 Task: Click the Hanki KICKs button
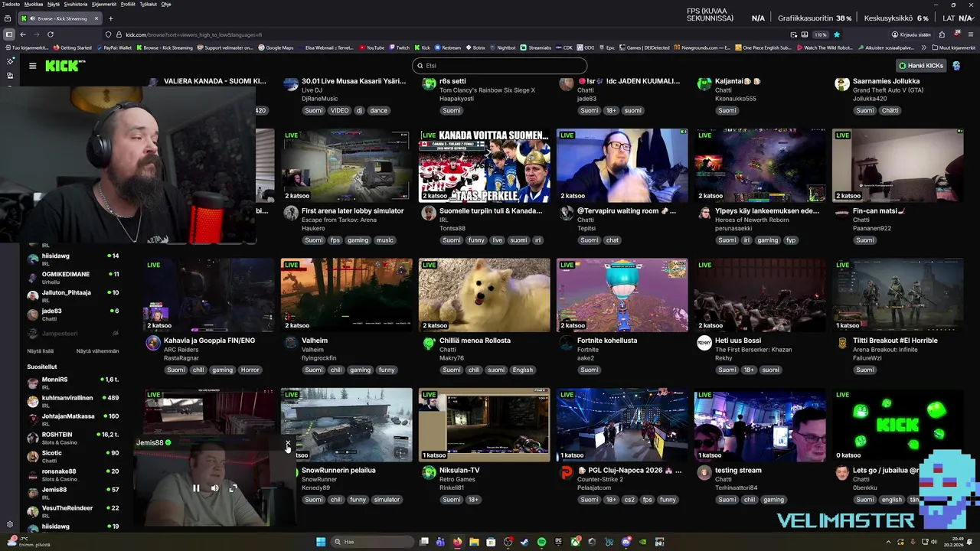(921, 66)
